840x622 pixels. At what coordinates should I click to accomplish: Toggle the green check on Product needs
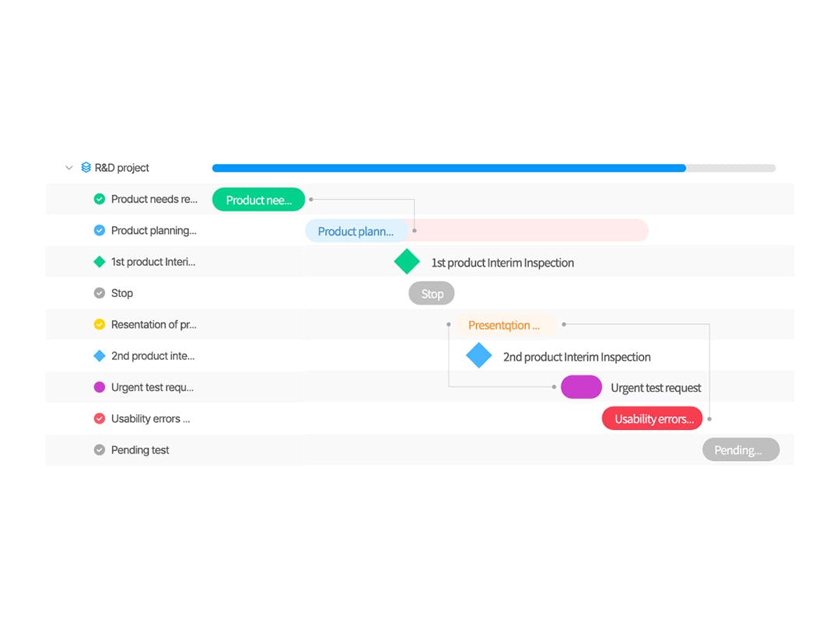(x=100, y=199)
